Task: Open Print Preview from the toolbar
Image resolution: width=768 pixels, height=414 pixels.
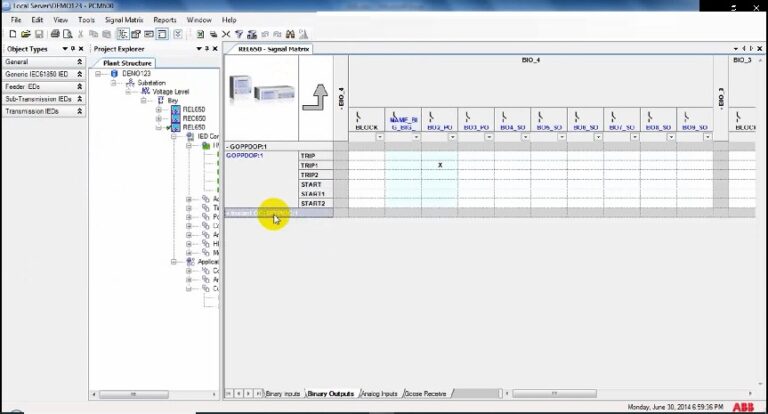Action: (68, 34)
